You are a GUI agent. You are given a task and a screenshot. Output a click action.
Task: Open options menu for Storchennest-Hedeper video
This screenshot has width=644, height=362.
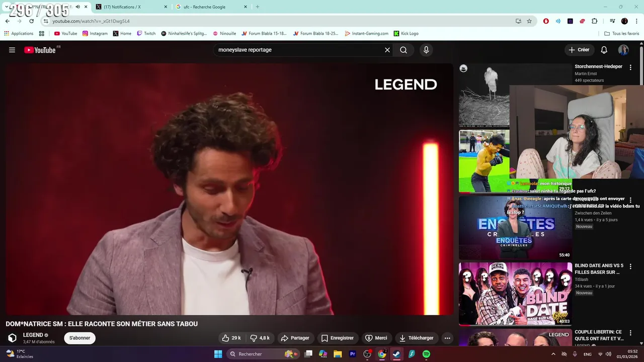coord(630,67)
